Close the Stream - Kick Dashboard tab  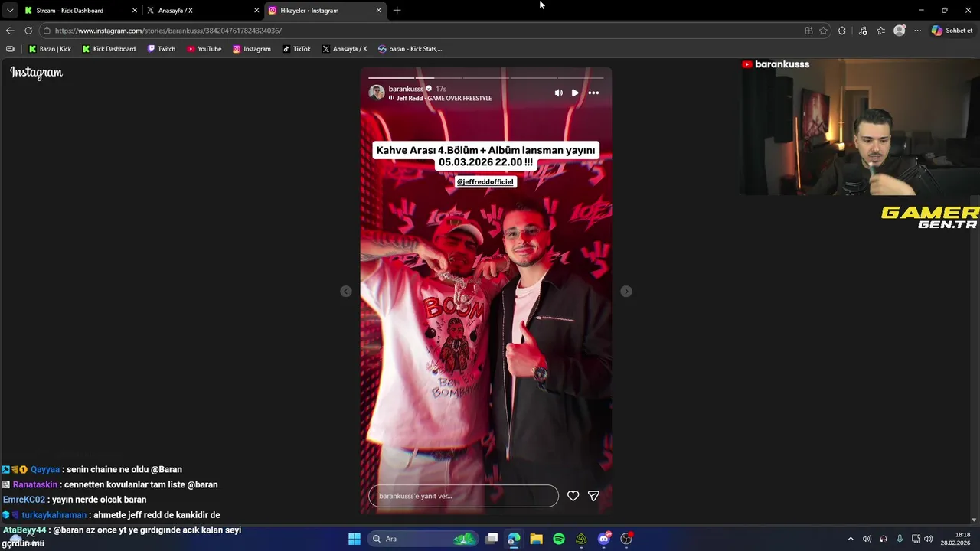(x=135, y=11)
